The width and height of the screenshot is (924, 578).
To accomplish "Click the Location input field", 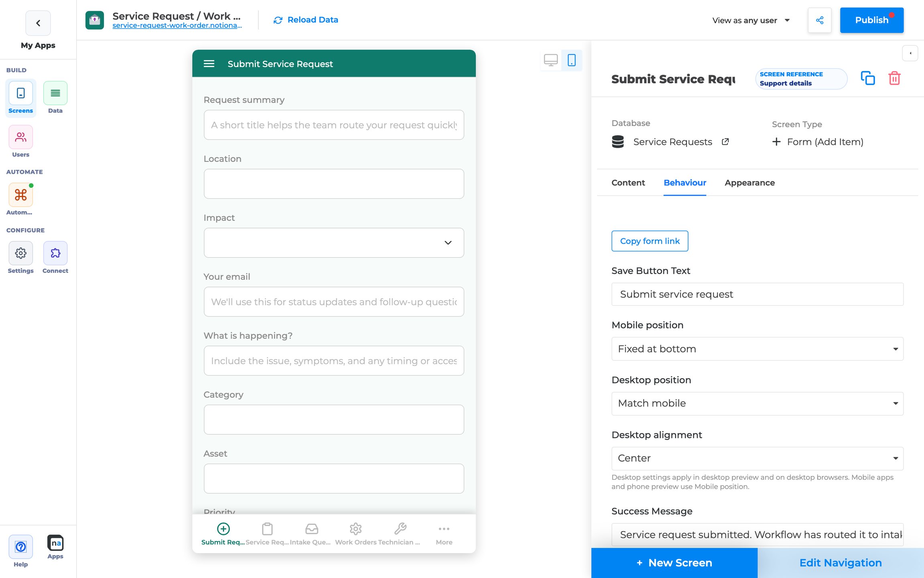I will click(x=334, y=184).
